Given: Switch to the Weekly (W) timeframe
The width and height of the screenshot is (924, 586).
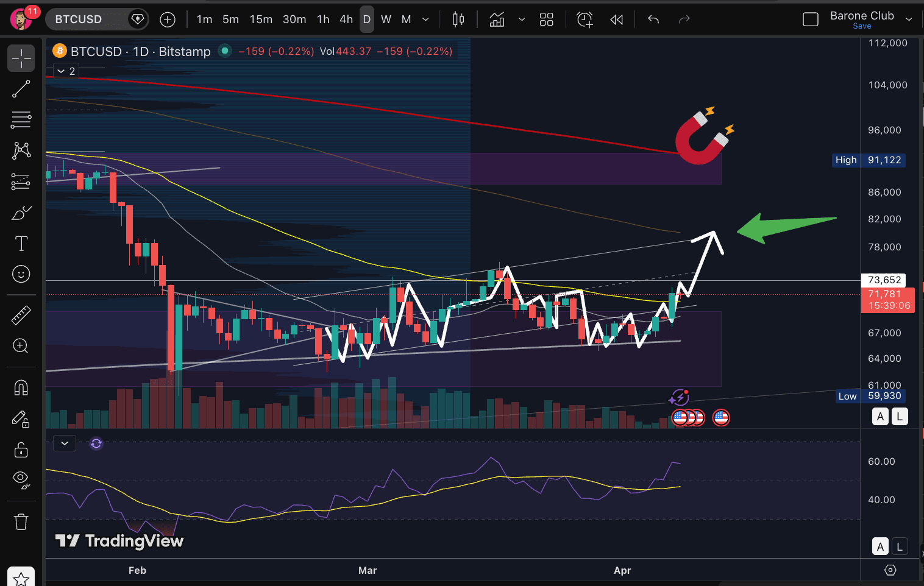Looking at the screenshot, I should (x=386, y=19).
